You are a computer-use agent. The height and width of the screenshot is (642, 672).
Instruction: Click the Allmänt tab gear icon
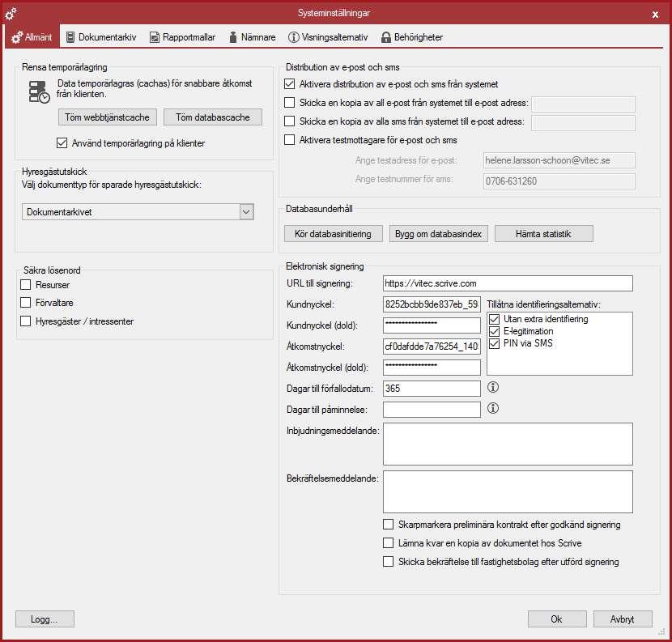[x=17, y=37]
